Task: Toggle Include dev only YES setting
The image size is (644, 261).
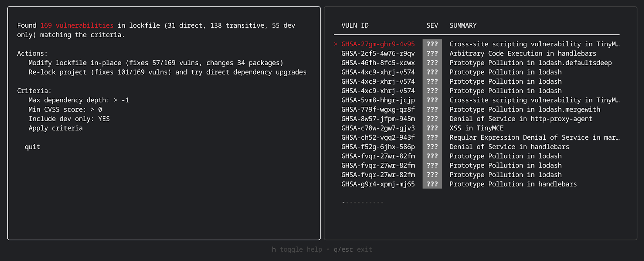Action: (x=69, y=119)
